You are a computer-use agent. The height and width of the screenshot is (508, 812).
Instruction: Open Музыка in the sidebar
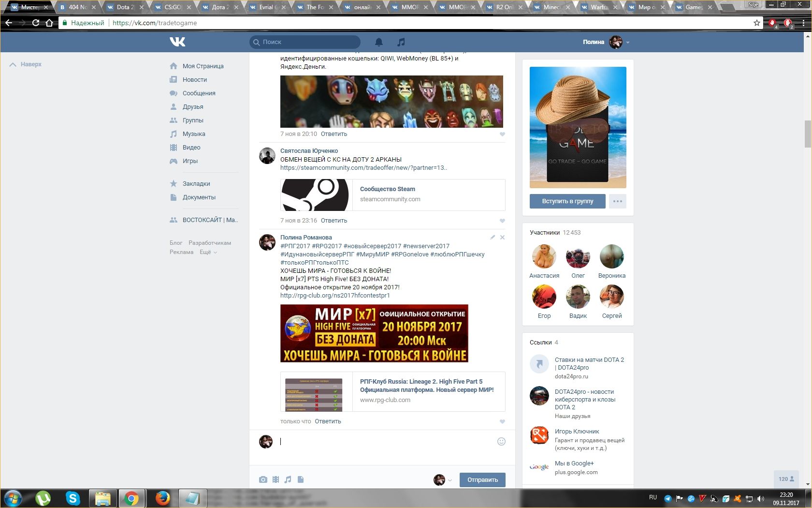coord(194,134)
